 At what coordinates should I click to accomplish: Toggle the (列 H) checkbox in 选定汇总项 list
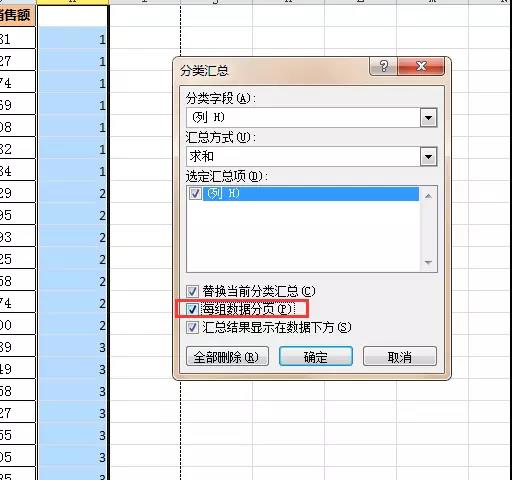coord(195,193)
